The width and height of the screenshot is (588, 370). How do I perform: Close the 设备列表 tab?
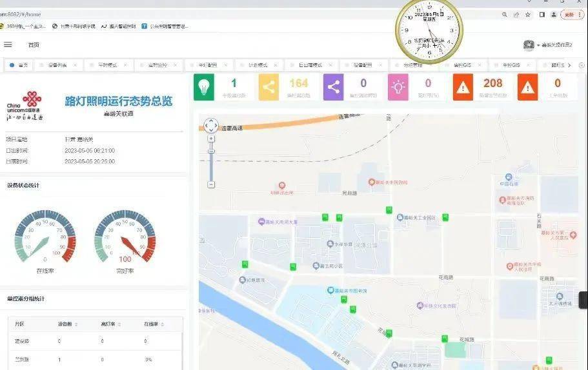[75, 65]
